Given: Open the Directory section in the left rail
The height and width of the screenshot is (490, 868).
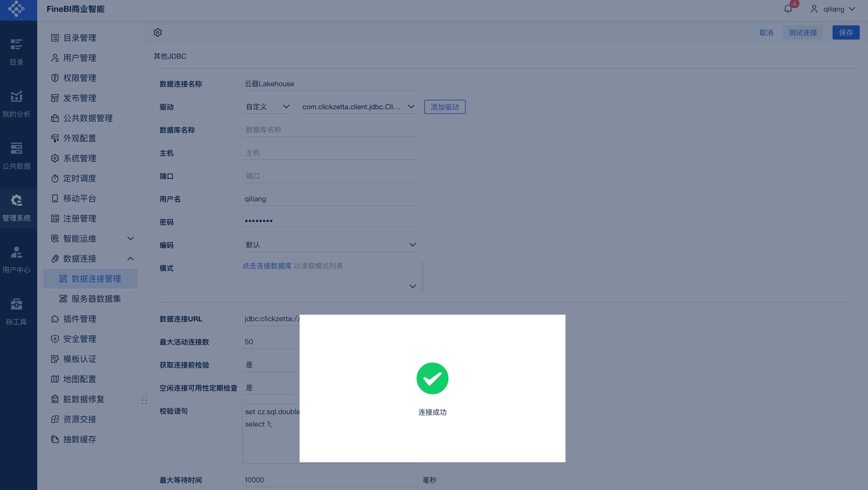Looking at the screenshot, I should click(x=17, y=52).
